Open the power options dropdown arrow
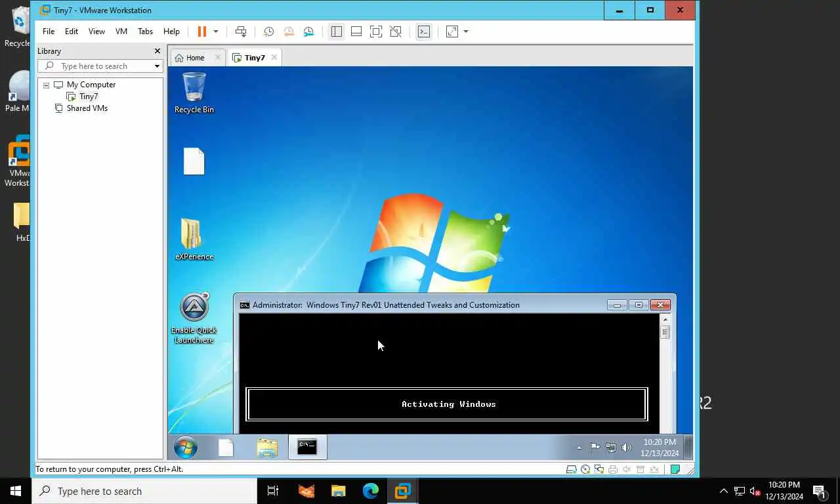The width and height of the screenshot is (840, 504). [215, 31]
